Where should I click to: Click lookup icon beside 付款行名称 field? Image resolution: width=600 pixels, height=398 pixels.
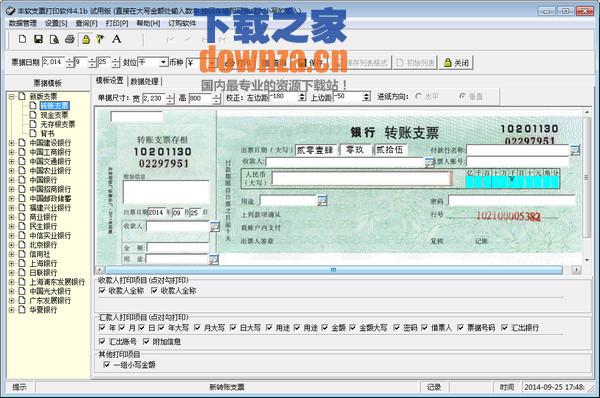click(574, 150)
